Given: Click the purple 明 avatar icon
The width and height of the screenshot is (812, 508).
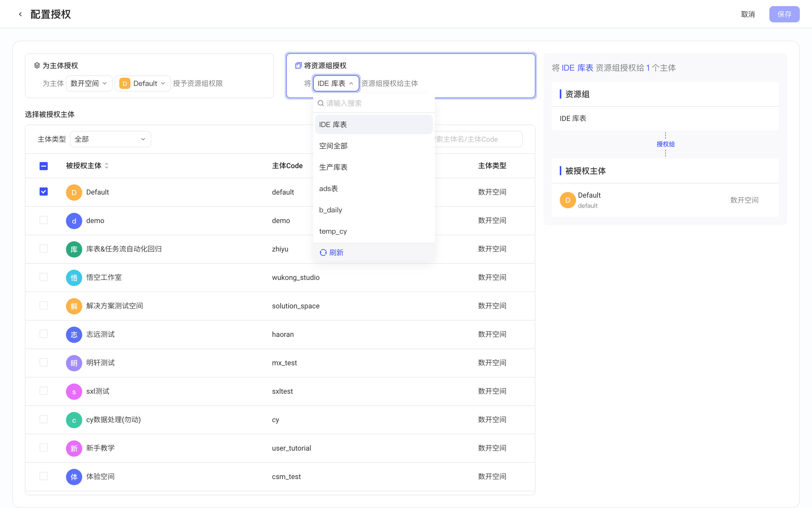Looking at the screenshot, I should point(74,363).
